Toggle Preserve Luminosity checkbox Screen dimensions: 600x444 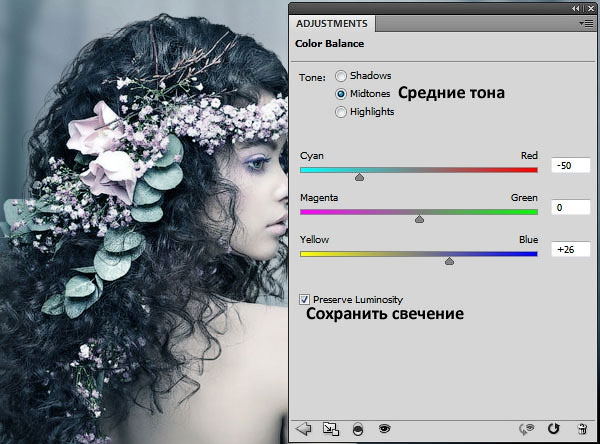pyautogui.click(x=304, y=299)
